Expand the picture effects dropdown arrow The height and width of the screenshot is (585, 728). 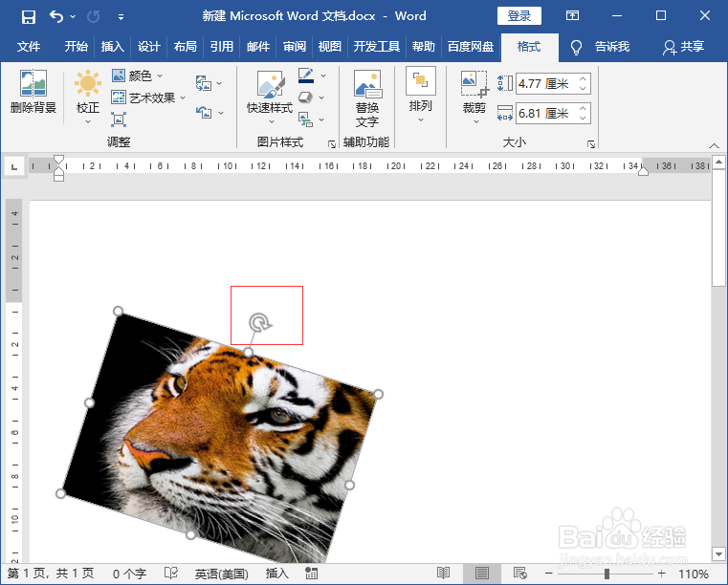[x=321, y=97]
